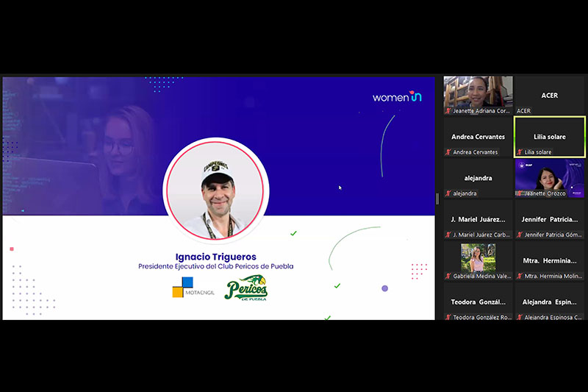Select Gabriela Medina profile picture thumbnail
The width and height of the screenshot is (588, 392).
[478, 257]
